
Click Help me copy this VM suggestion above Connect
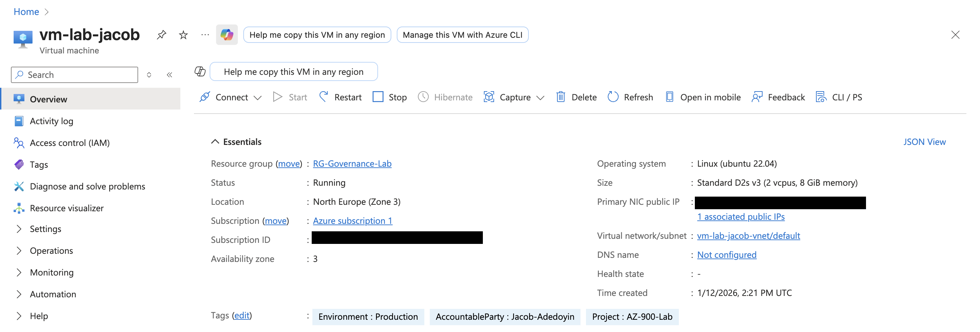[x=293, y=71]
